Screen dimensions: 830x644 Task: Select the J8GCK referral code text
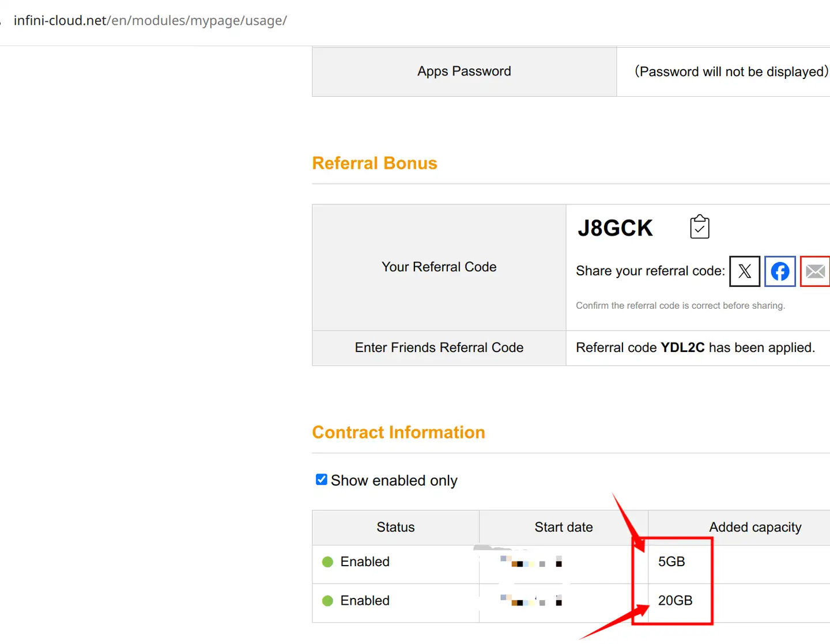(615, 228)
